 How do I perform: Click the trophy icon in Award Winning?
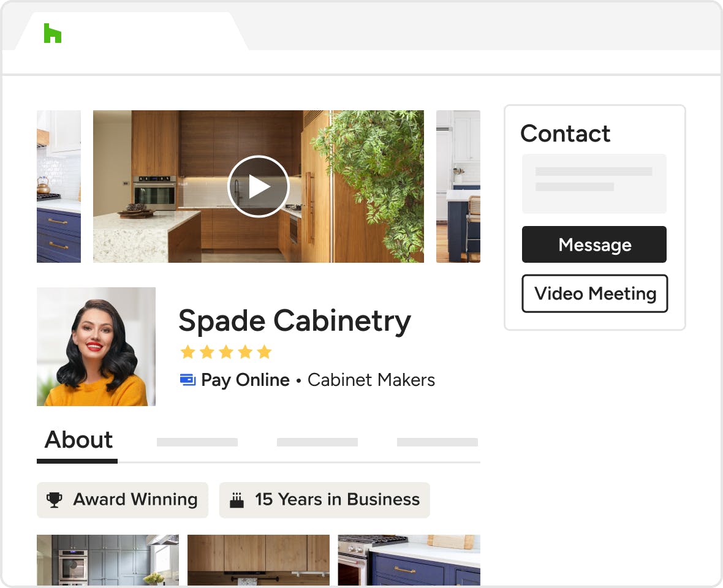pos(55,500)
